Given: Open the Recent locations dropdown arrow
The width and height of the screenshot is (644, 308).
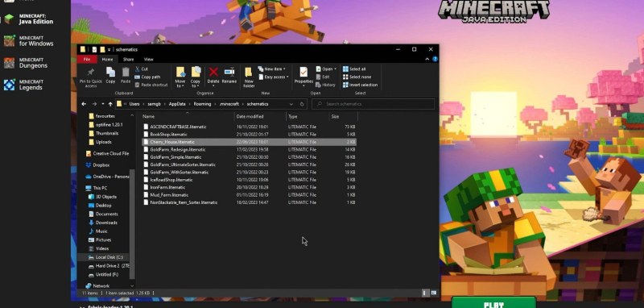Looking at the screenshot, I should 103,104.
